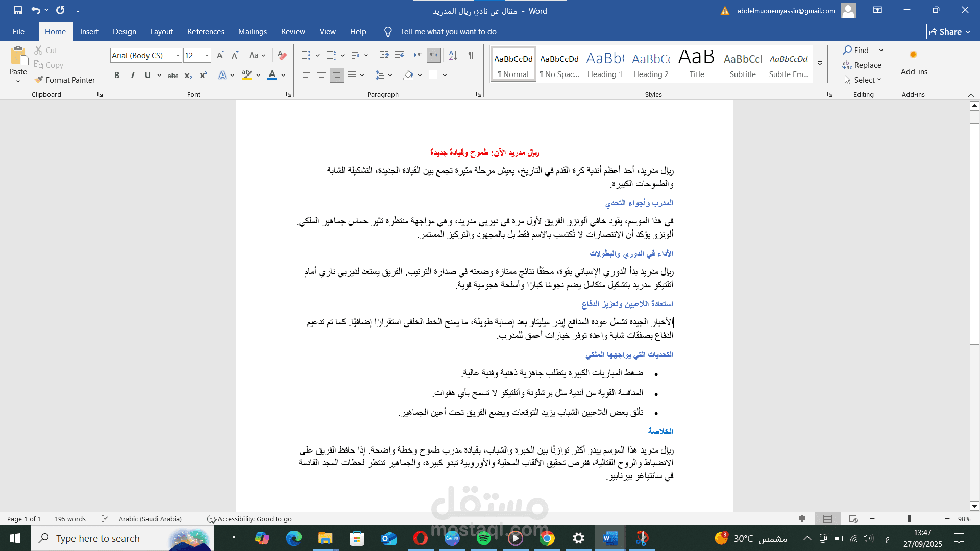The height and width of the screenshot is (551, 980).
Task: Toggle Bold formatting
Action: pos(117,76)
